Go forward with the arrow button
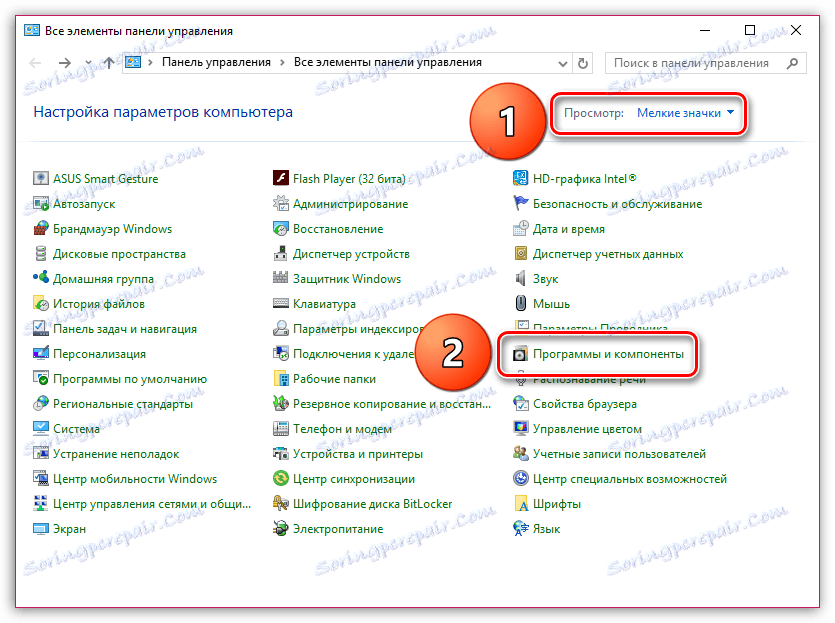The image size is (835, 623). [64, 63]
